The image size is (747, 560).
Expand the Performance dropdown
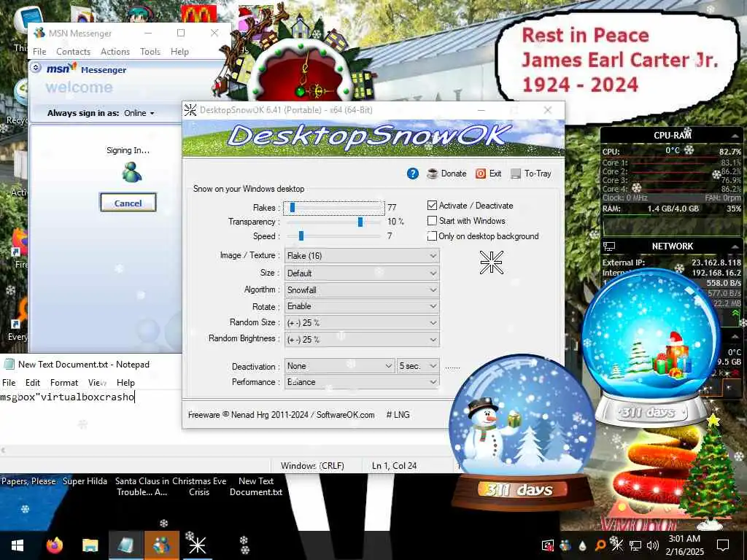tap(362, 382)
